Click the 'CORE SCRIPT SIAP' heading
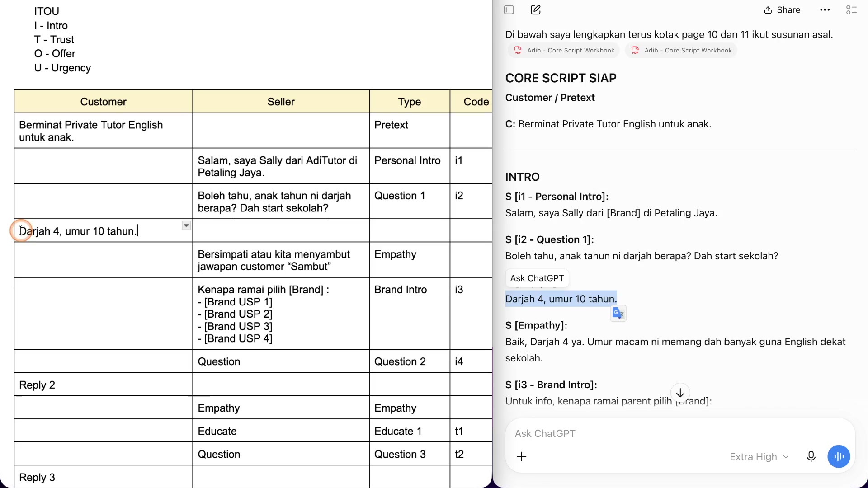Screen dimensions: 868x488 coord(561,78)
